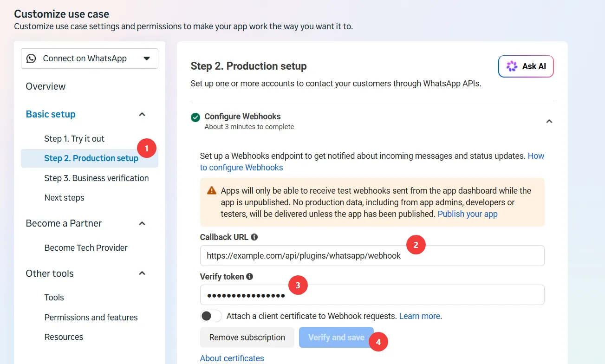Click the Verify token info icon
Viewport: 605px width, 364px height.
250,276
